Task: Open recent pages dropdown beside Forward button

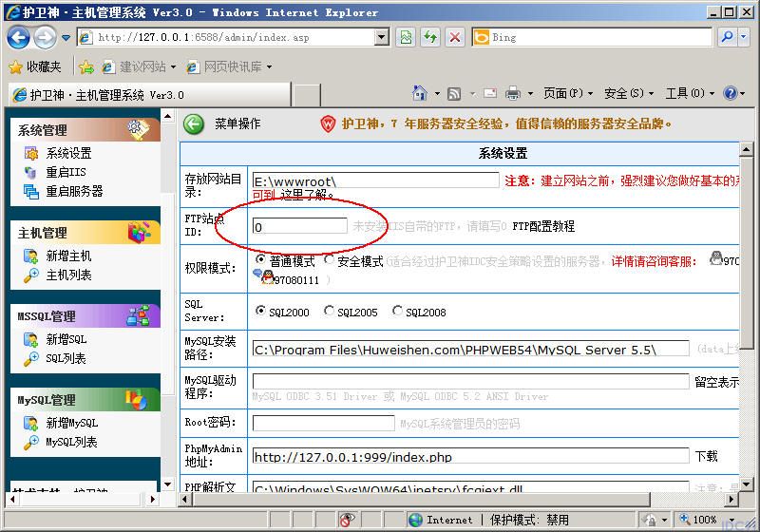Action: coord(66,37)
